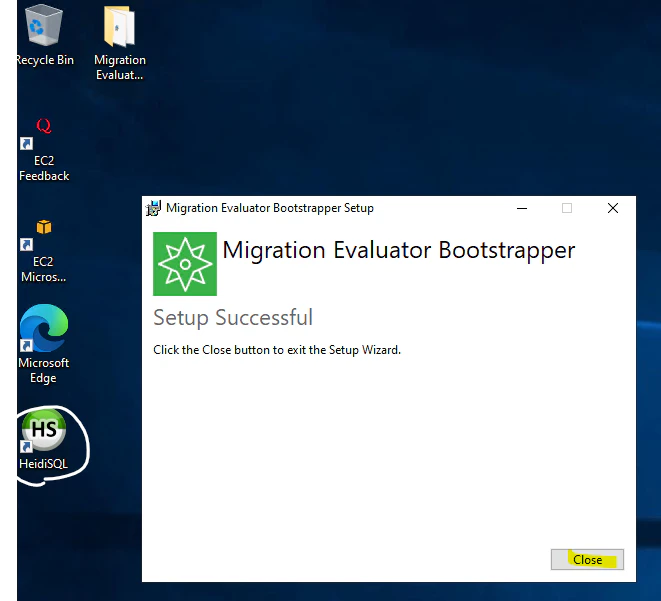Click the setup installer icon in the title bar
This screenshot has height=601, width=661.
[153, 208]
